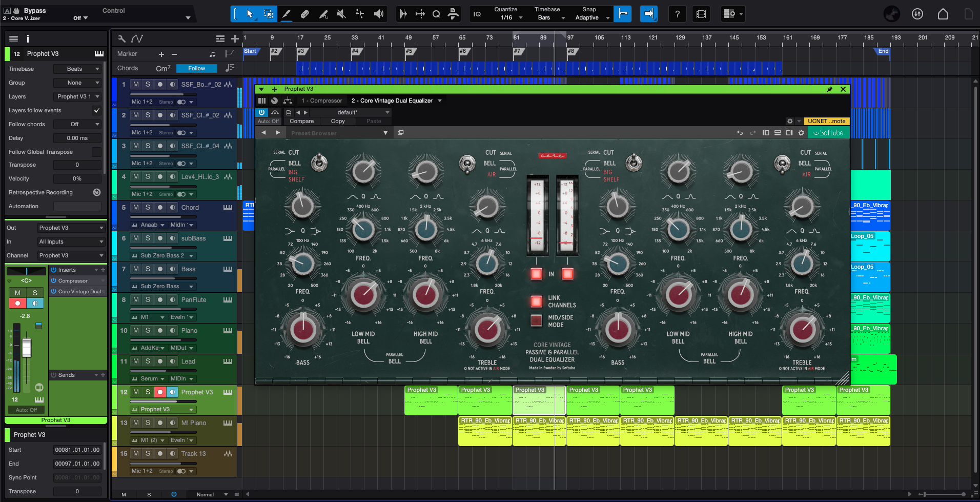Add a marker with the plus icon

(x=161, y=54)
